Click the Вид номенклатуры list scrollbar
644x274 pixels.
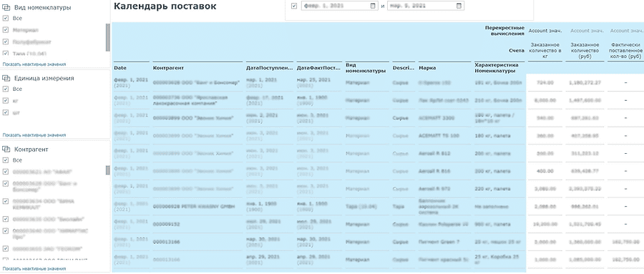[108, 37]
